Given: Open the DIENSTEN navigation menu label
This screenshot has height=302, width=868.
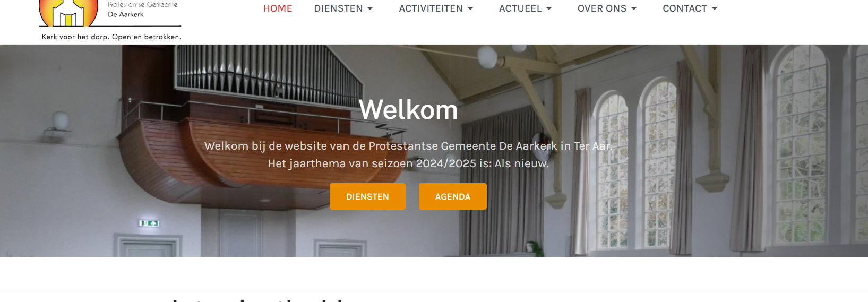Looking at the screenshot, I should 338,8.
